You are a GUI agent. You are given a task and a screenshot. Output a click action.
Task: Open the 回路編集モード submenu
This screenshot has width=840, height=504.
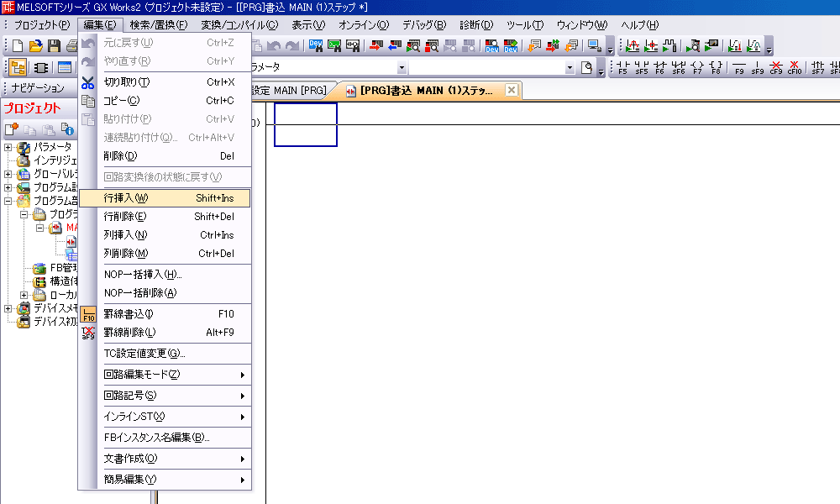(165, 375)
